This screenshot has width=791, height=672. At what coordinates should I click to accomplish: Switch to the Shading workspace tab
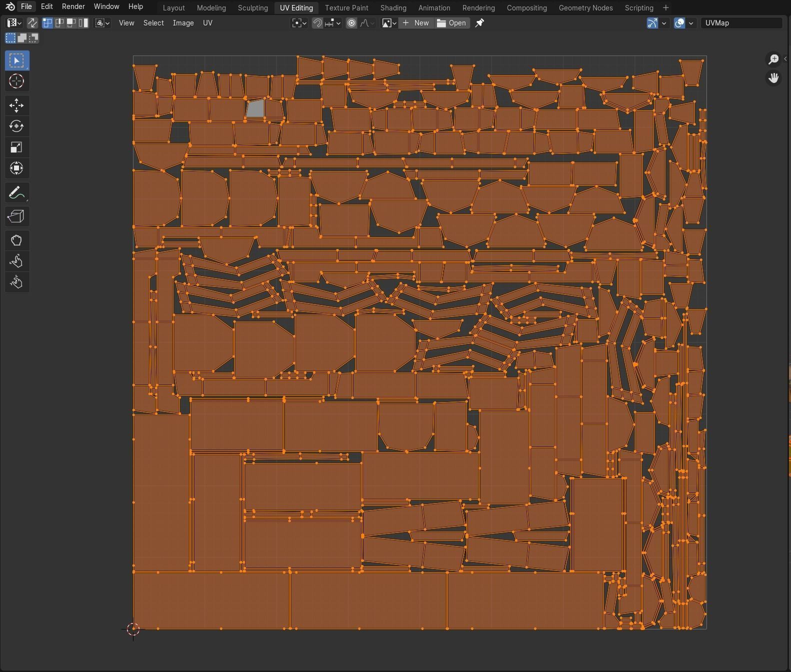pyautogui.click(x=393, y=8)
